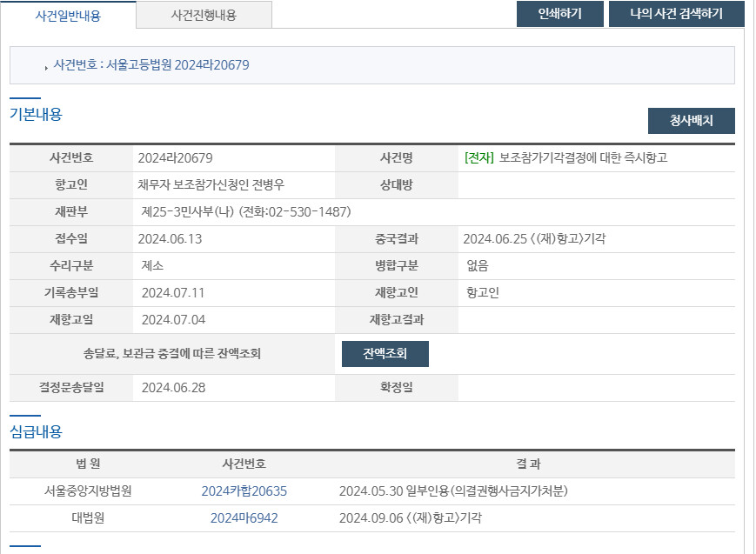Click the 결 과 column header

[528, 464]
